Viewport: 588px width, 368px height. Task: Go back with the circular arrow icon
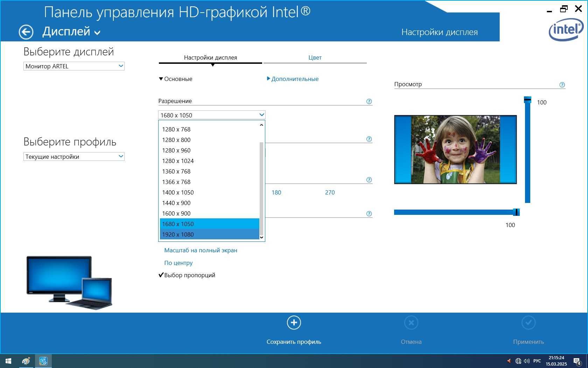click(x=26, y=32)
